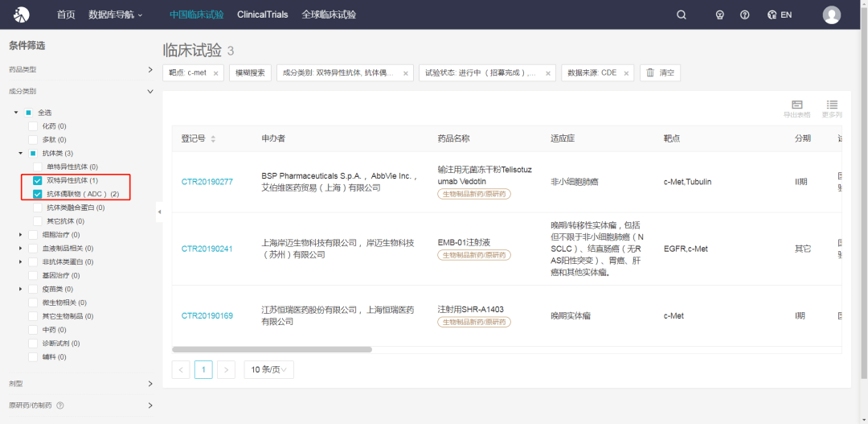Image resolution: width=868 pixels, height=424 pixels.
Task: Select the 中国临床试验 tab
Action: point(197,15)
